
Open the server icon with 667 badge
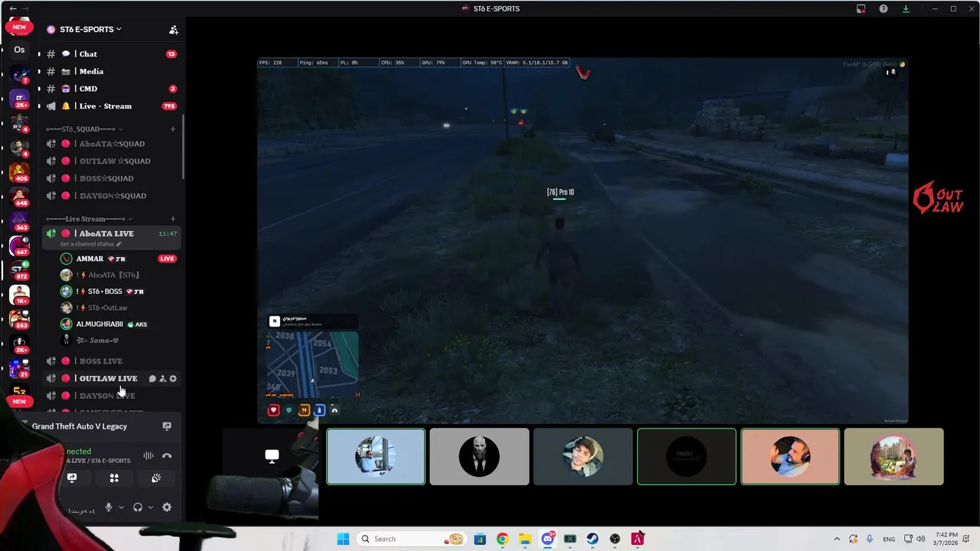(19, 246)
